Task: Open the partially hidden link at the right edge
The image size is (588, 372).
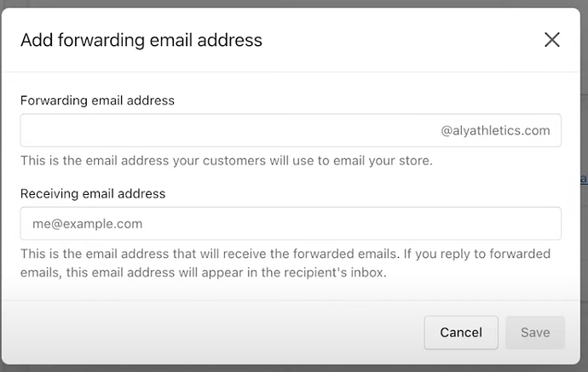Action: (x=584, y=179)
